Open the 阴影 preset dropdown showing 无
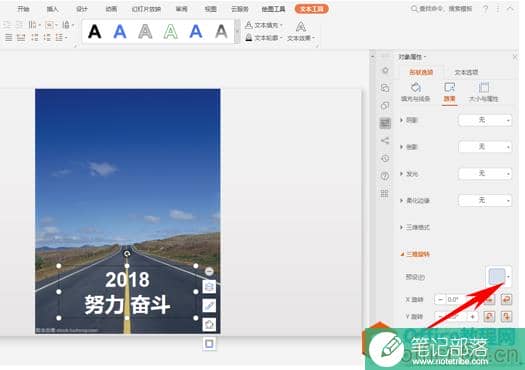 tap(485, 120)
